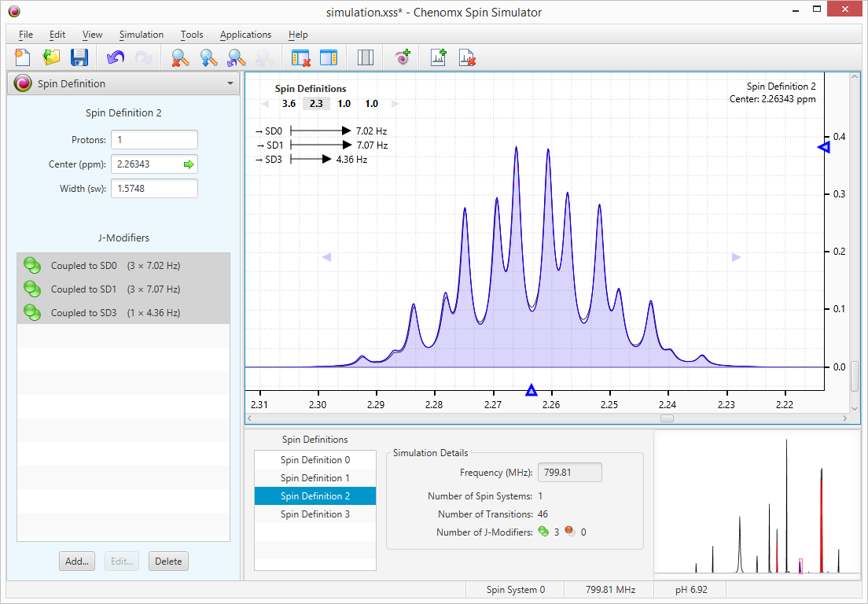Create a new simulation file
The height and width of the screenshot is (604, 868).
pos(22,57)
